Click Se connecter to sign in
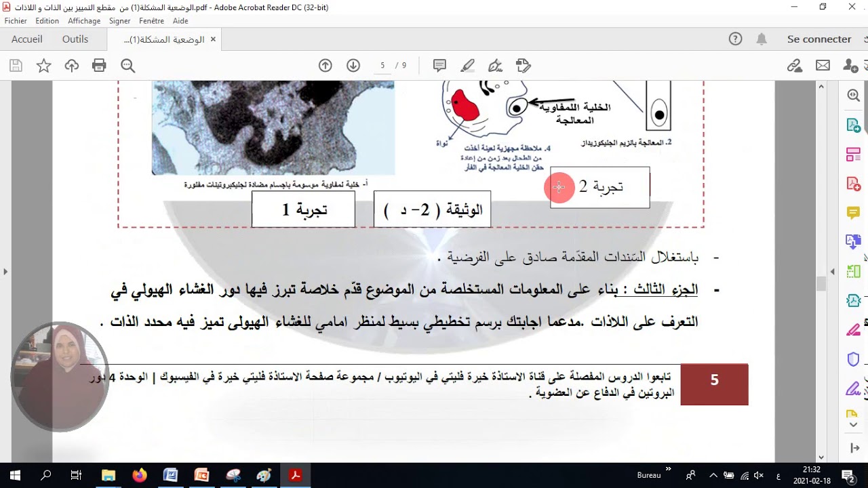 tap(819, 39)
